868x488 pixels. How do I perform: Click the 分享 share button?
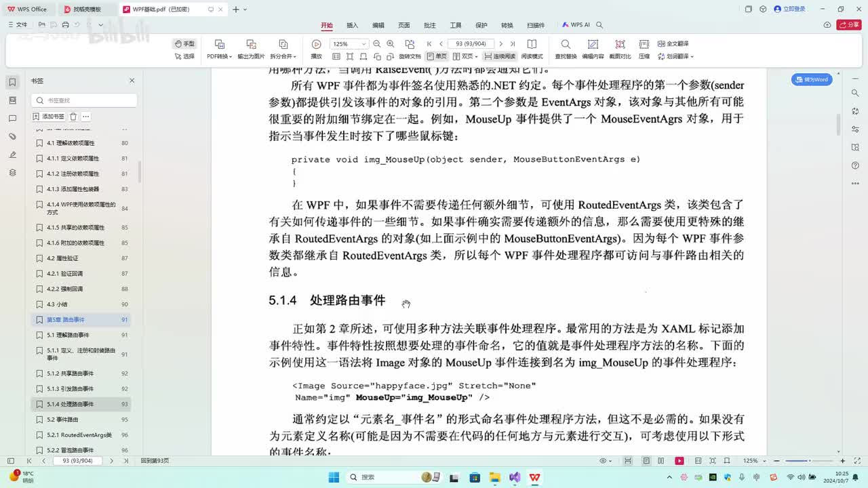click(849, 25)
